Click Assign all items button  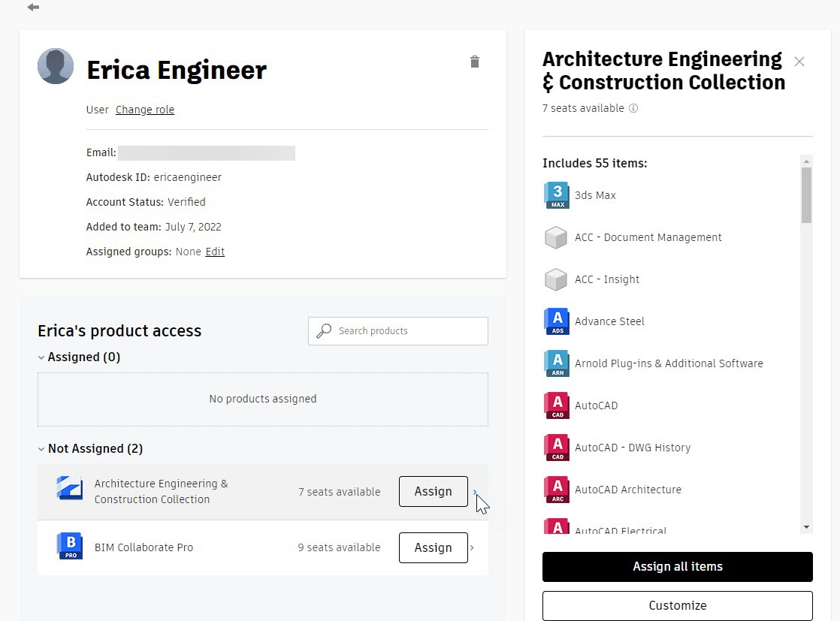(678, 567)
